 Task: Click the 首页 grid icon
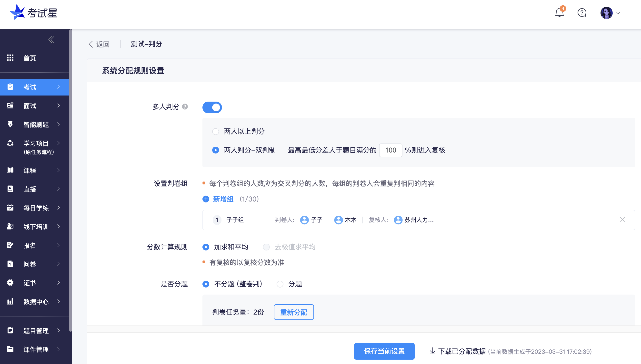10,58
